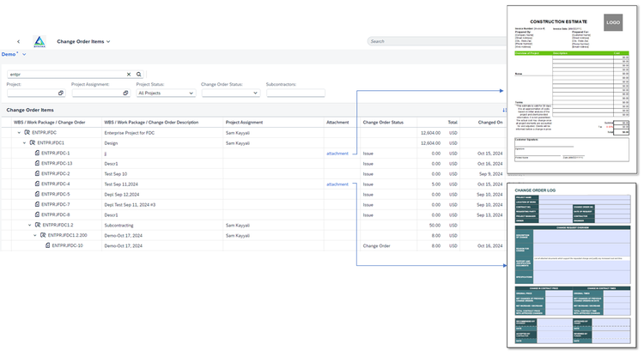Click the ENTPRJFDC1.2.200 work package icon
Image resolution: width=644 pixels, height=362 pixels.
[x=43, y=235]
